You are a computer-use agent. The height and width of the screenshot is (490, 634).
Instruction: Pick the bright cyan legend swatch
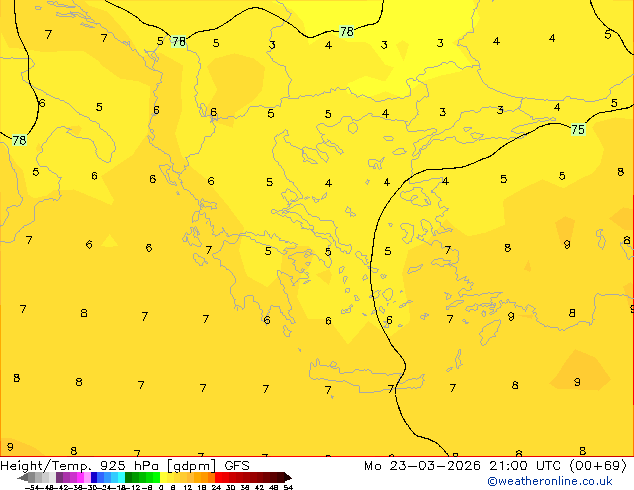point(121,477)
